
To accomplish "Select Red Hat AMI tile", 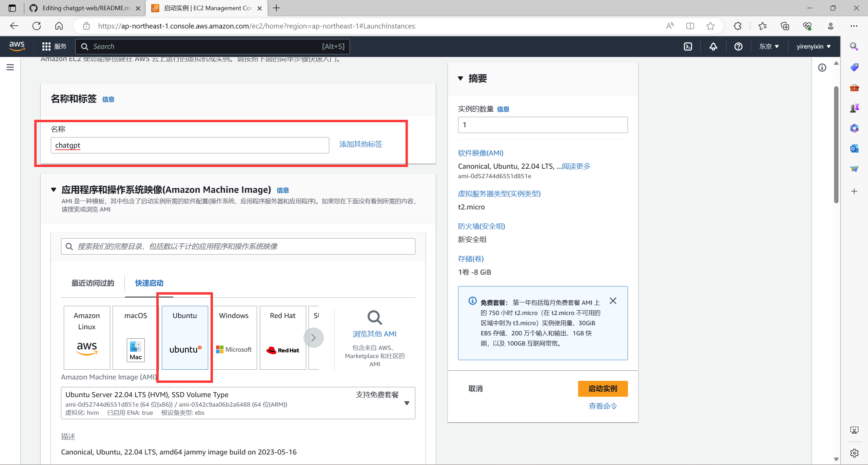I will [283, 337].
